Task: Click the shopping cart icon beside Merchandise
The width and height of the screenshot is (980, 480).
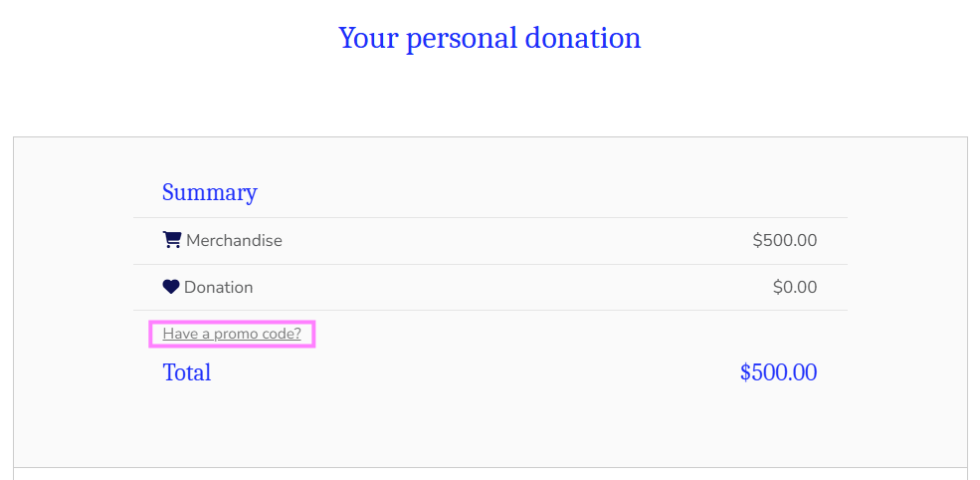Action: click(x=172, y=240)
